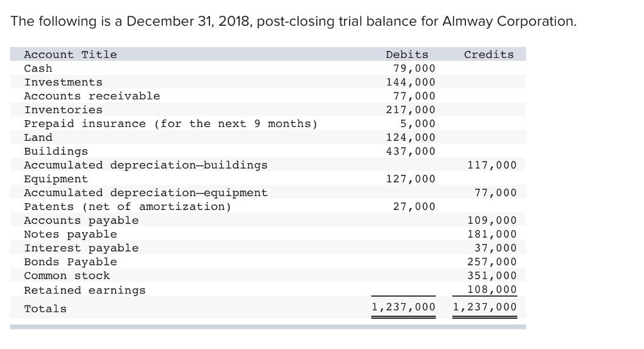Select the 'Bonds Payable' label
The height and width of the screenshot is (349, 644).
point(70,262)
